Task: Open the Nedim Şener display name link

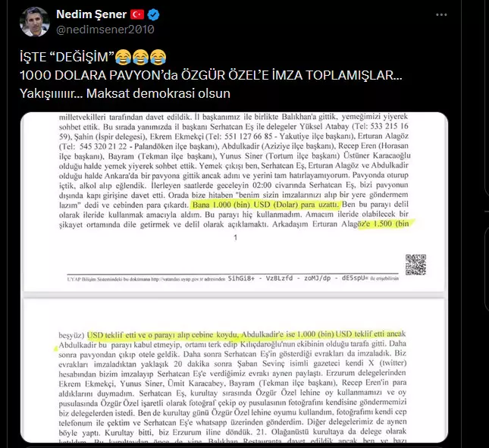Action: coord(92,14)
